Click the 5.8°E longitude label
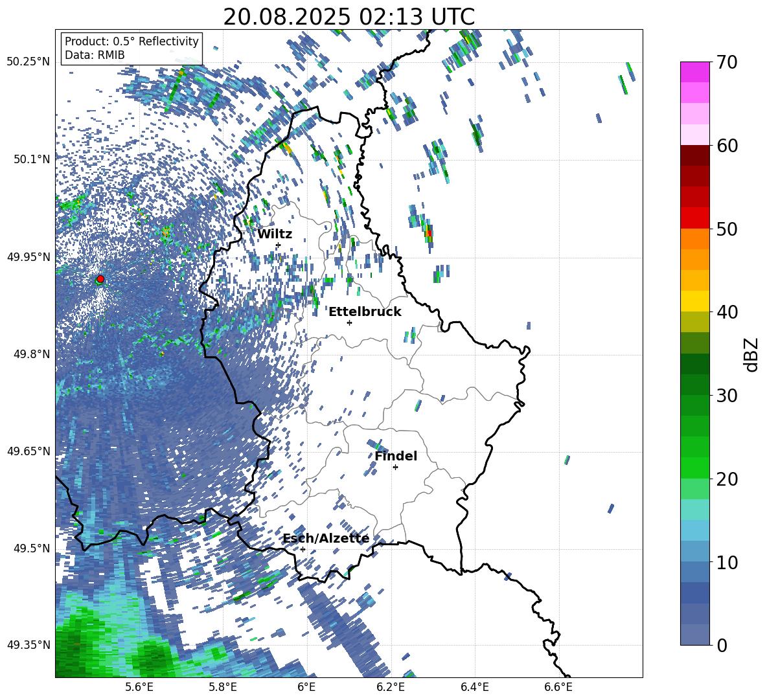This screenshot has height=700, width=767. point(223,687)
